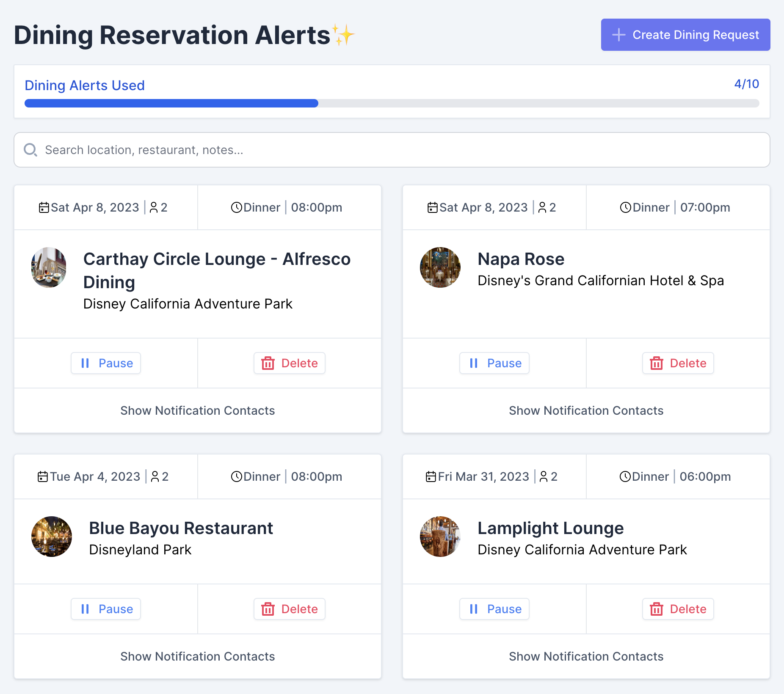Click the calendar icon on Napa Rose card
Screen dimensions: 784x694
click(433, 207)
